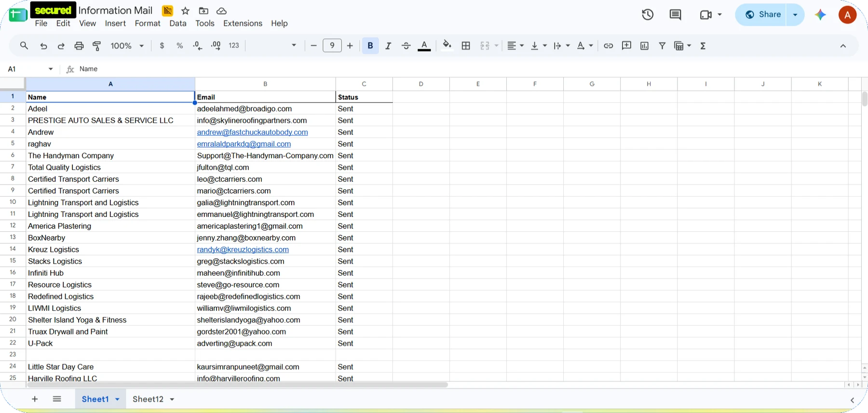Open text color picker
The width and height of the screenshot is (868, 413).
424,46
